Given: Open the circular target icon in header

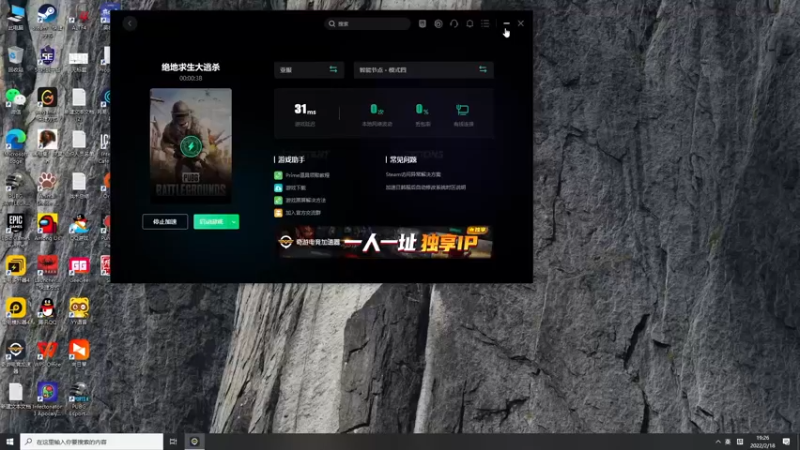Looking at the screenshot, I should tap(438, 23).
